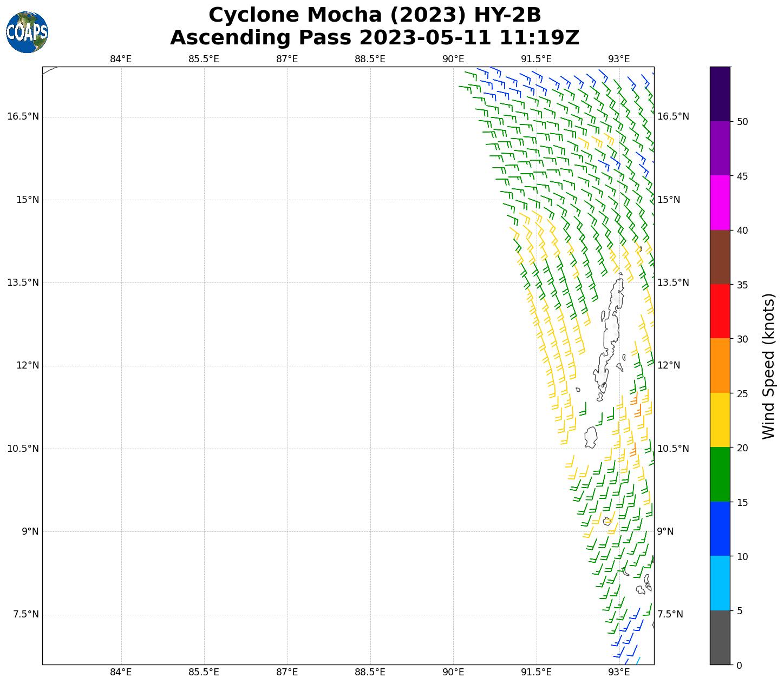Click the 93°E label on bottom axis
This screenshot has width=784, height=684.
[x=619, y=672]
